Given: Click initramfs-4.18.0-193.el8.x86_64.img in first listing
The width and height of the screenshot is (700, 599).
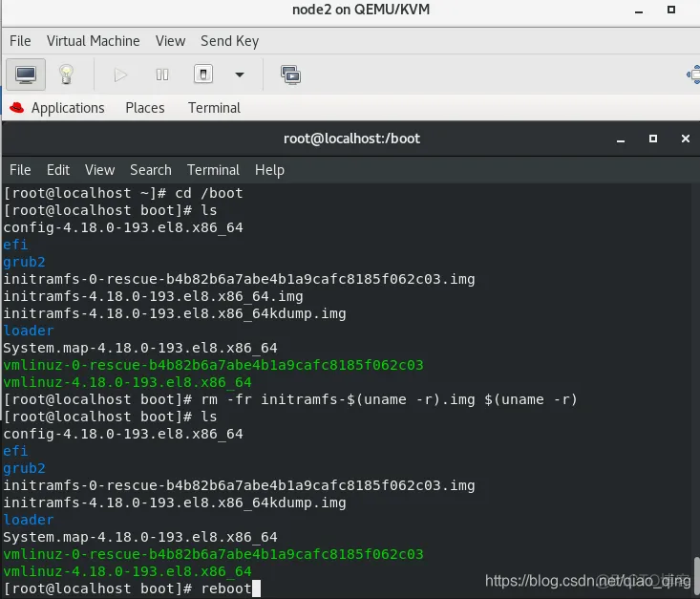Looking at the screenshot, I should click(x=153, y=296).
